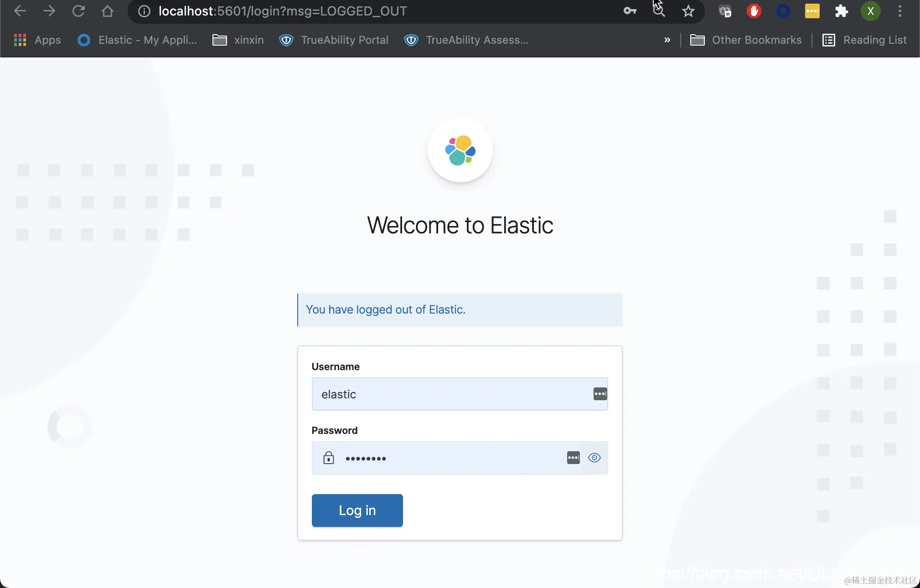Open the xinxin bookmarks folder
The height and width of the screenshot is (588, 920).
[x=238, y=40]
